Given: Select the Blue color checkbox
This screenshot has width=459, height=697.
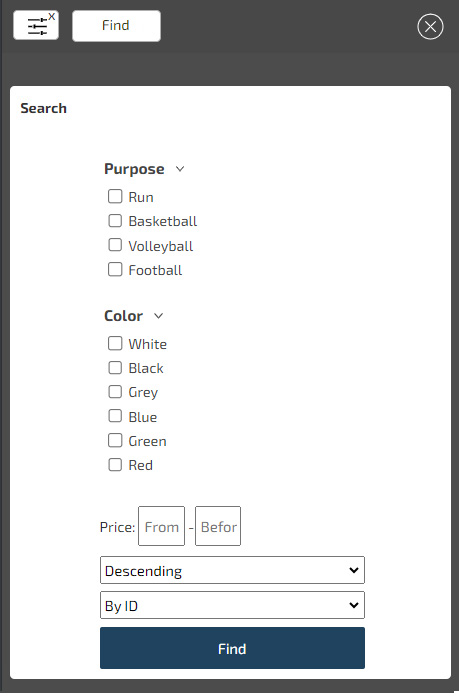Looking at the screenshot, I should [x=115, y=416].
